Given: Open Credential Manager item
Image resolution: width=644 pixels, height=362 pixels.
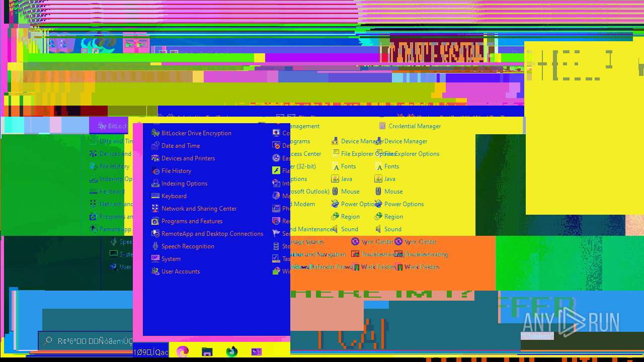Looking at the screenshot, I should pyautogui.click(x=410, y=126).
